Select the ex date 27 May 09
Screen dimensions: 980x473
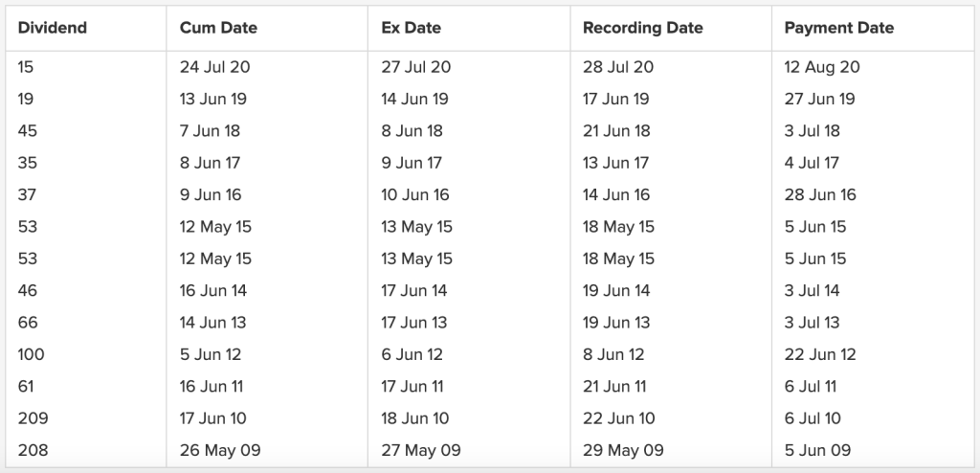420,450
